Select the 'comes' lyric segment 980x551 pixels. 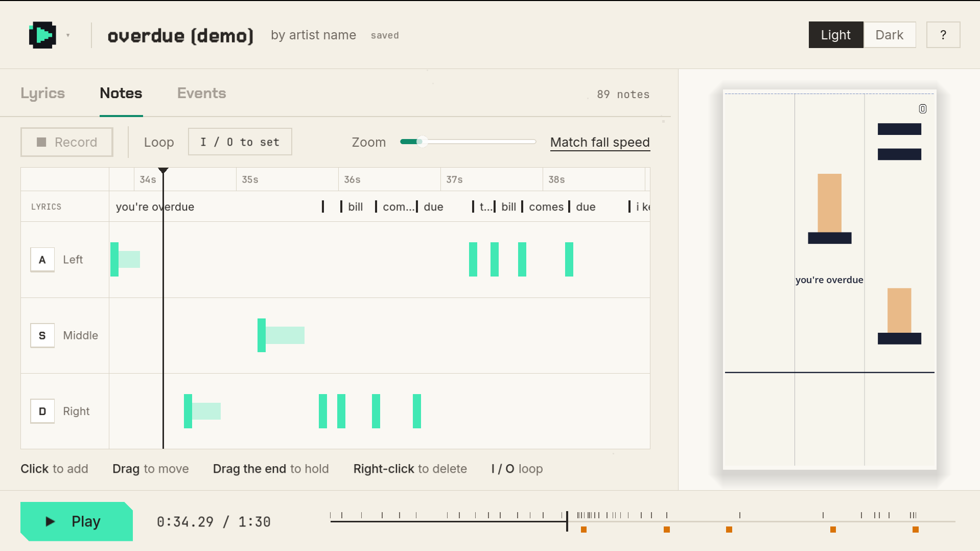(546, 206)
